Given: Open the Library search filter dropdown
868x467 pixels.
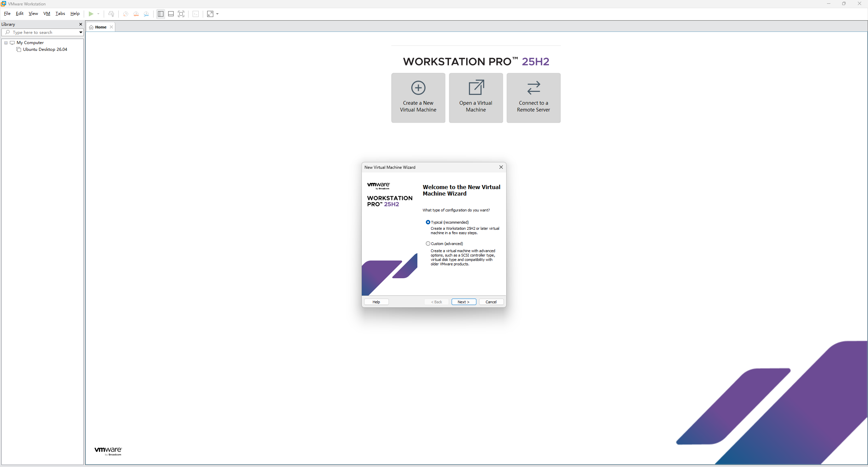Looking at the screenshot, I should [81, 33].
